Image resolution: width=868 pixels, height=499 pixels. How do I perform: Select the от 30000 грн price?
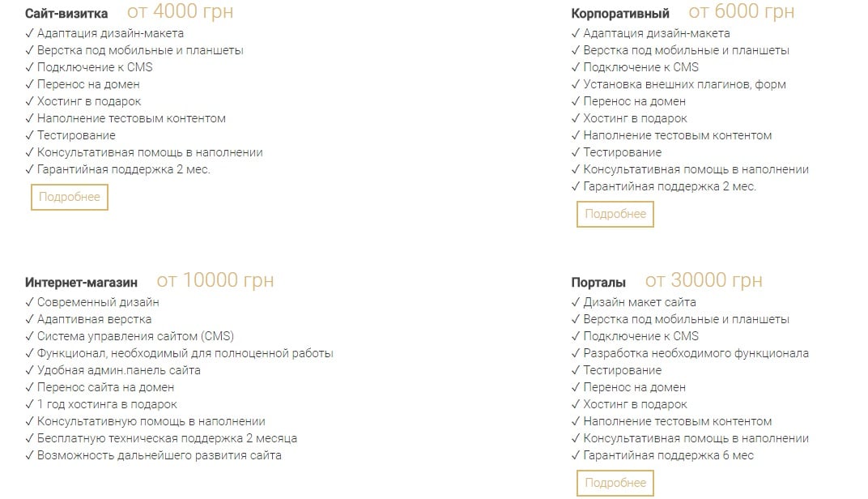(703, 281)
